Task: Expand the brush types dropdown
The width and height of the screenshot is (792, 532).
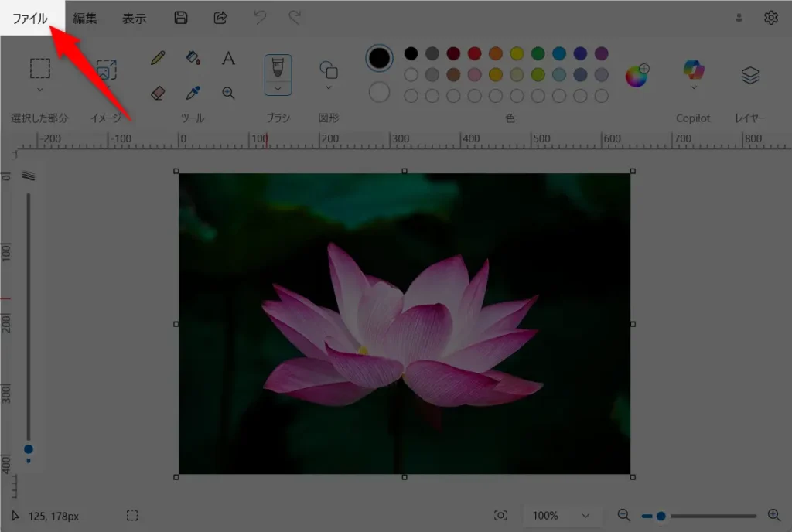Action: (x=278, y=89)
